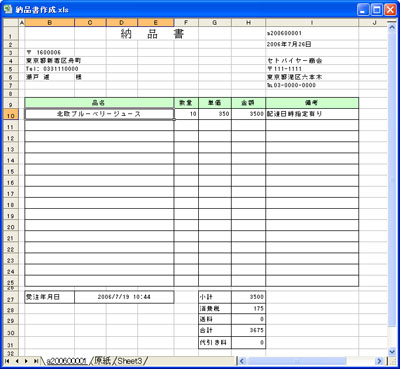This screenshot has height=369, width=400.
Task: Switch to the 原紙 sheet tab
Action: (102, 361)
